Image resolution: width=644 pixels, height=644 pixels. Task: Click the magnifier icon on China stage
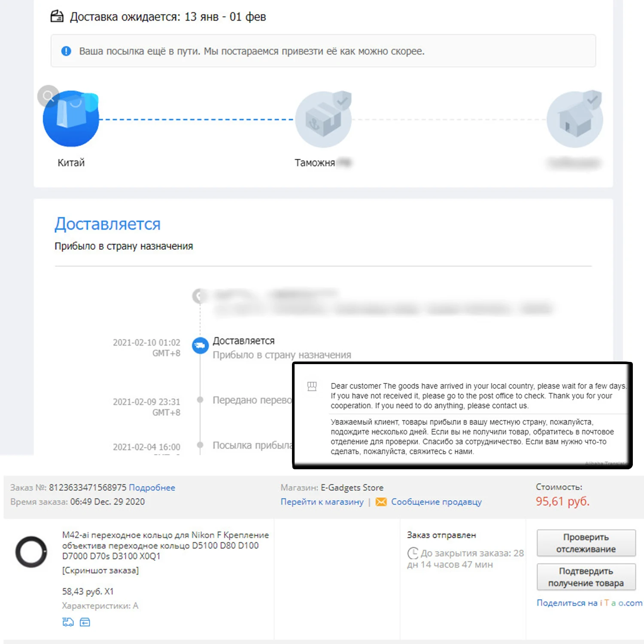point(48,96)
